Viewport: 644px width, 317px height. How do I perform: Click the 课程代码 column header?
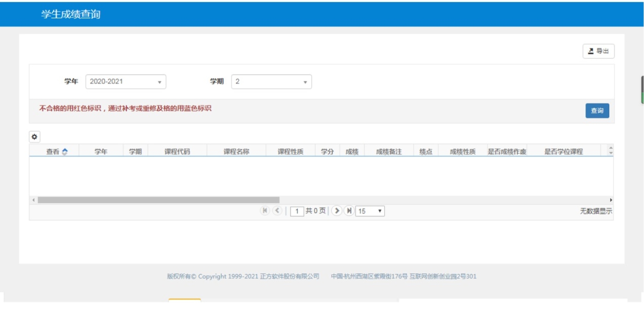click(177, 151)
